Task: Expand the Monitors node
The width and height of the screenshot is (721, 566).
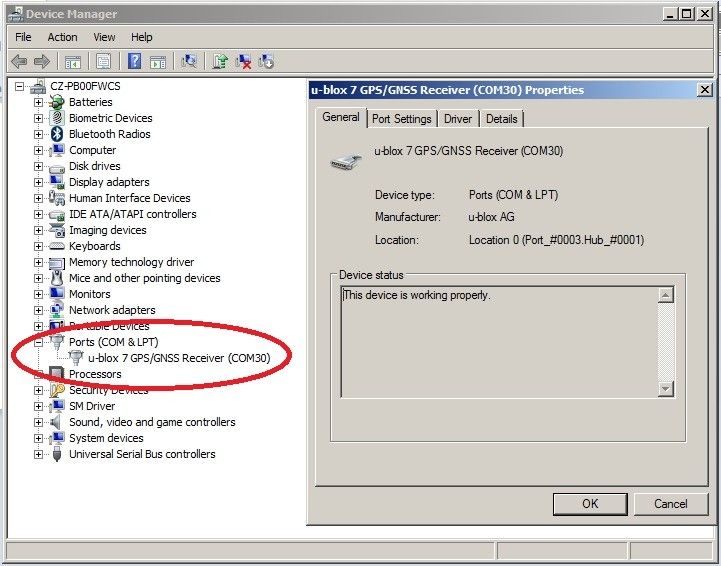Action: 39,294
